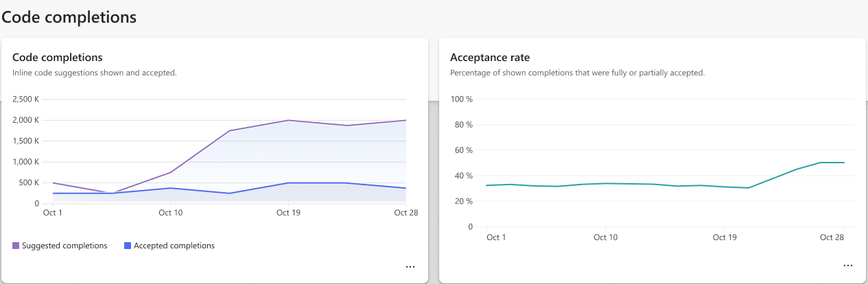This screenshot has width=868, height=284.
Task: Click the 2,500 K y-axis label
Action: tap(26, 99)
